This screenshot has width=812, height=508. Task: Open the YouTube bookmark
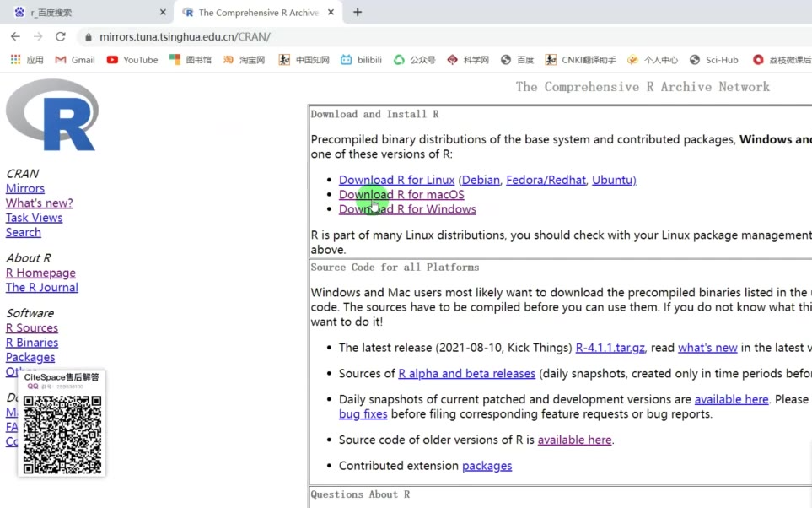pos(132,60)
